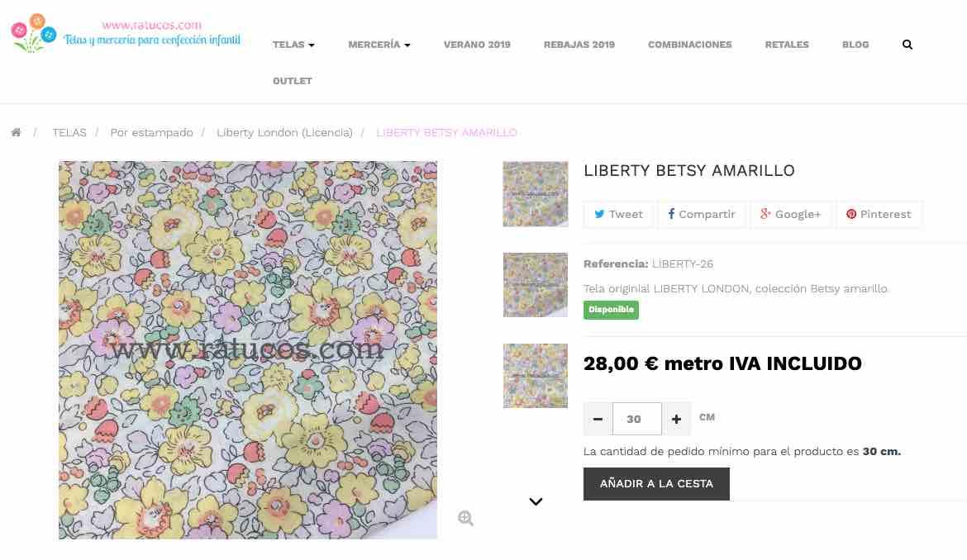Image resolution: width=967 pixels, height=560 pixels.
Task: Share on Facebook with Compartir
Action: (x=701, y=215)
